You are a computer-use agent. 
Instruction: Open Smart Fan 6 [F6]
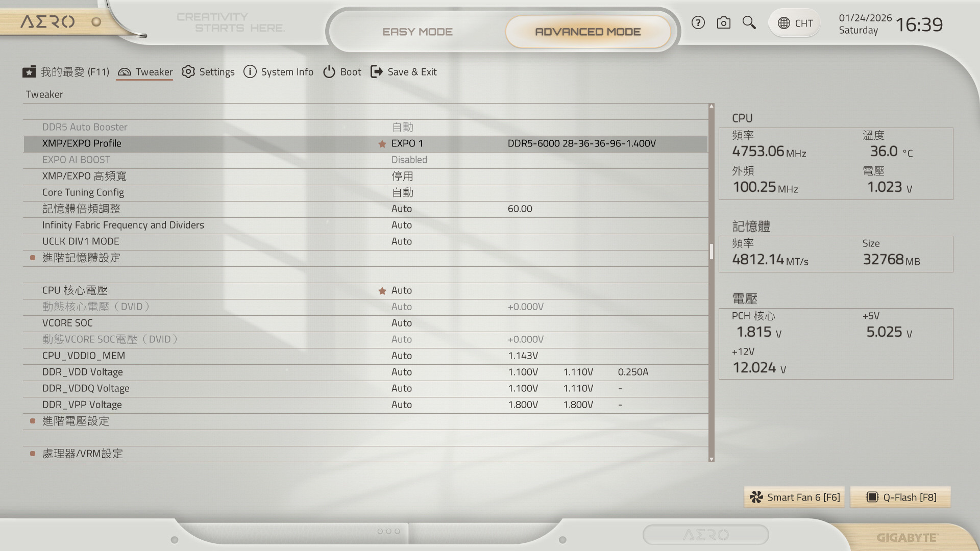coord(794,497)
